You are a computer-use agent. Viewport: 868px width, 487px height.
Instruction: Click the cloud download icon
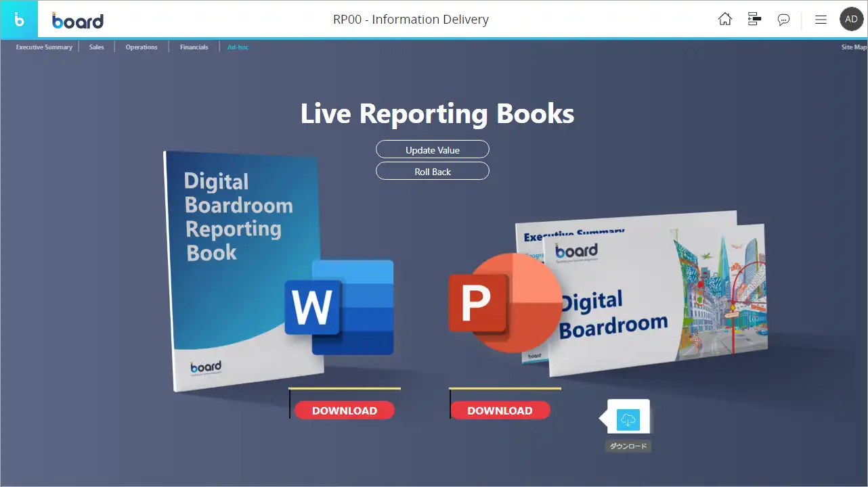pyautogui.click(x=628, y=420)
